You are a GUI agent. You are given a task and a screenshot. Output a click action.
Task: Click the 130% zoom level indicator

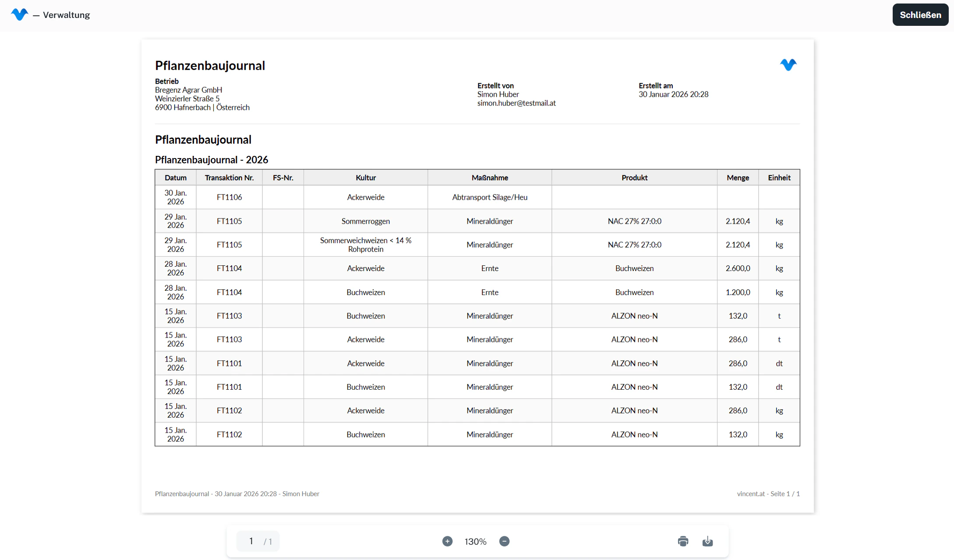pos(475,541)
